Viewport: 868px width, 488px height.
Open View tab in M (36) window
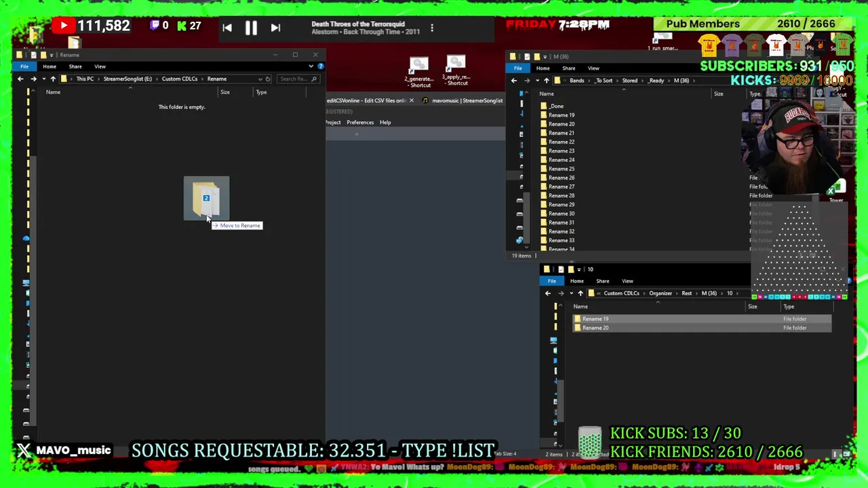point(593,68)
